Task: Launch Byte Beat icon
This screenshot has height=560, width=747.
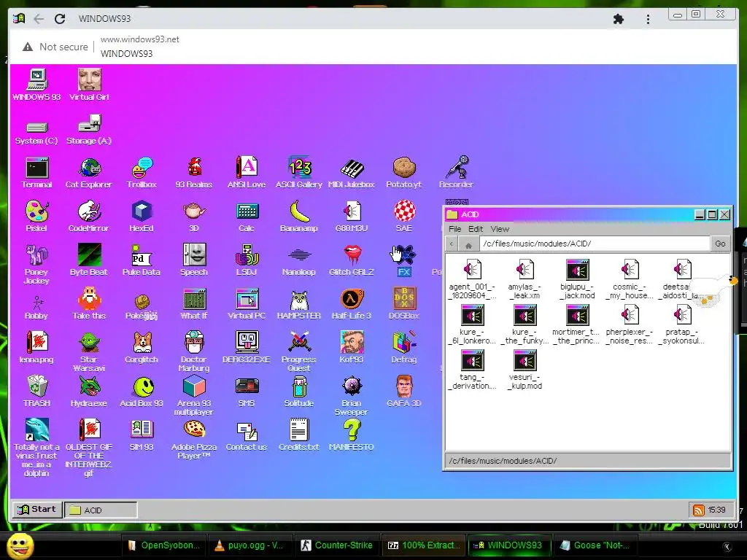Action: (x=89, y=260)
